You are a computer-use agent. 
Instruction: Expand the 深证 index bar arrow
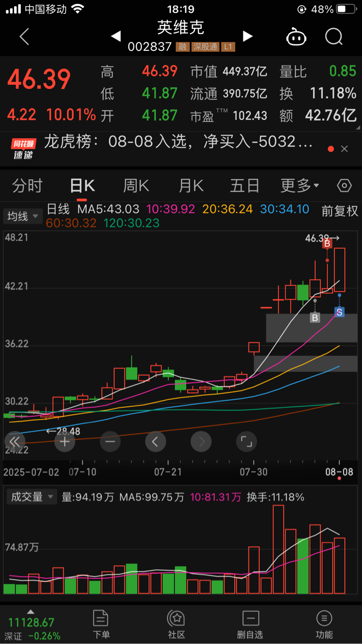pyautogui.click(x=31, y=612)
